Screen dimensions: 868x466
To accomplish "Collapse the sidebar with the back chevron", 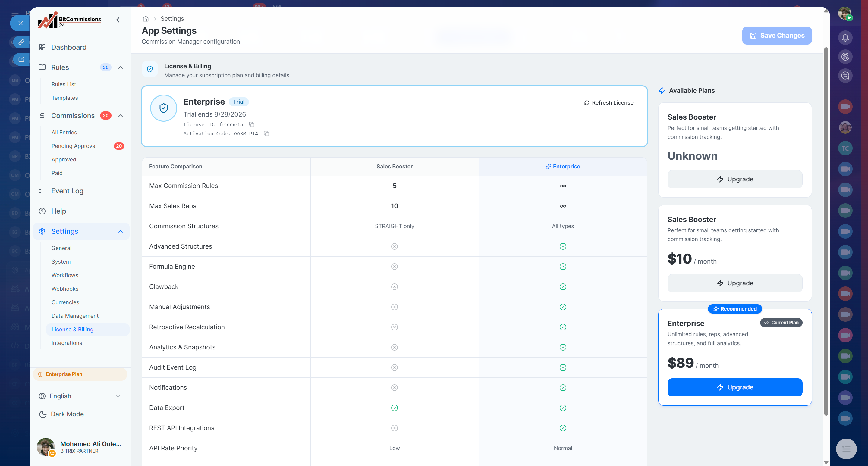I will [118, 20].
